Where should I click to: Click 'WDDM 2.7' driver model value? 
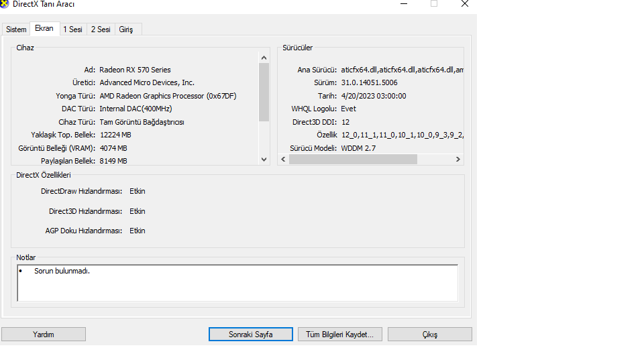(x=358, y=148)
